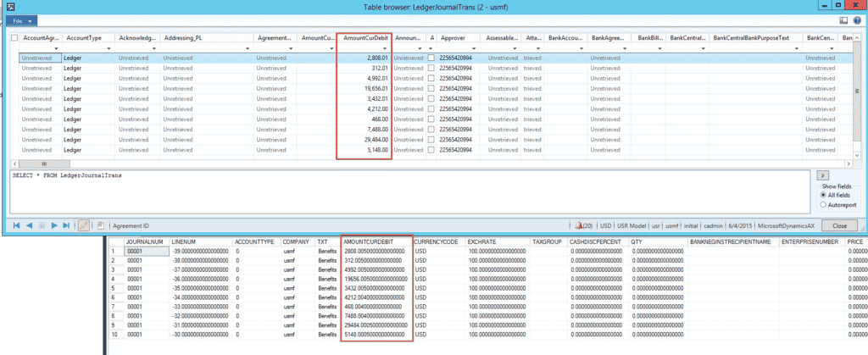Click the MicrosoftDynamicsAX status bar entry
Viewport: 868px width, 355px height.
(787, 225)
